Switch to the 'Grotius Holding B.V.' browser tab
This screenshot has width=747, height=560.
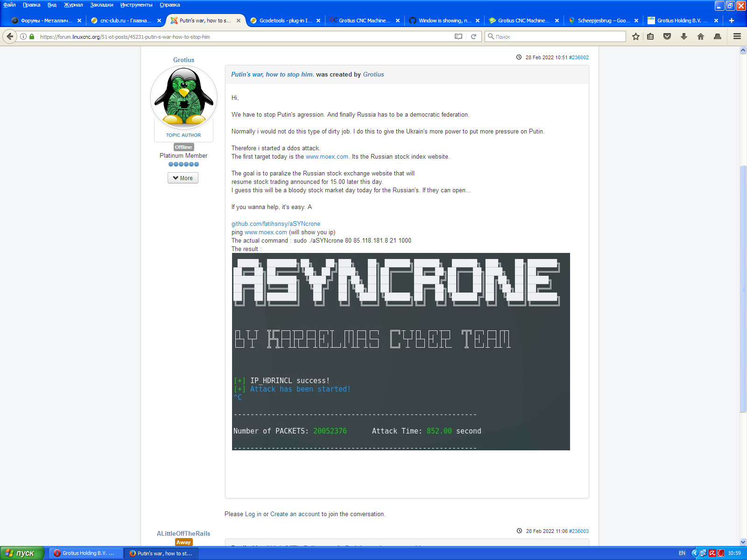click(683, 21)
